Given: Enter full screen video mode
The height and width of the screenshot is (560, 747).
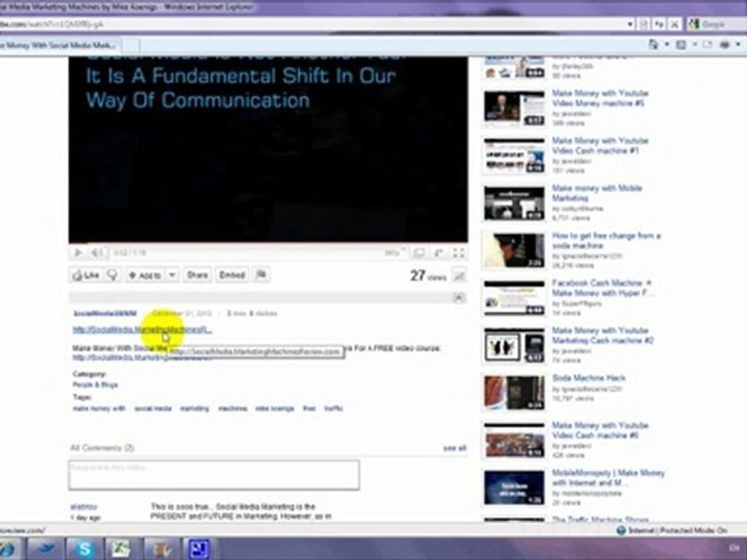Looking at the screenshot, I should tap(458, 253).
